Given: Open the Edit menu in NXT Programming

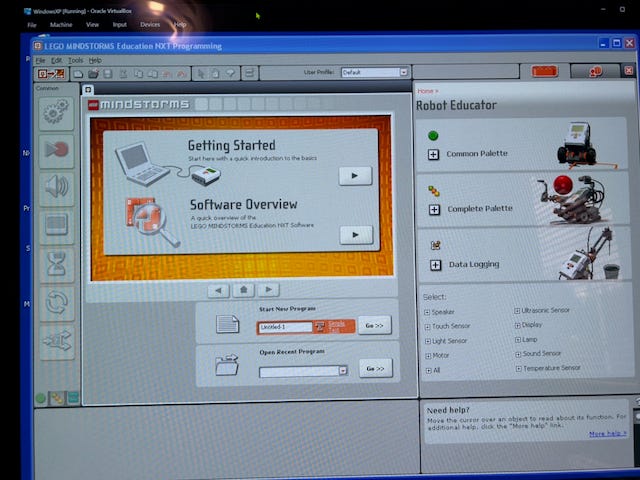Looking at the screenshot, I should click(56, 60).
